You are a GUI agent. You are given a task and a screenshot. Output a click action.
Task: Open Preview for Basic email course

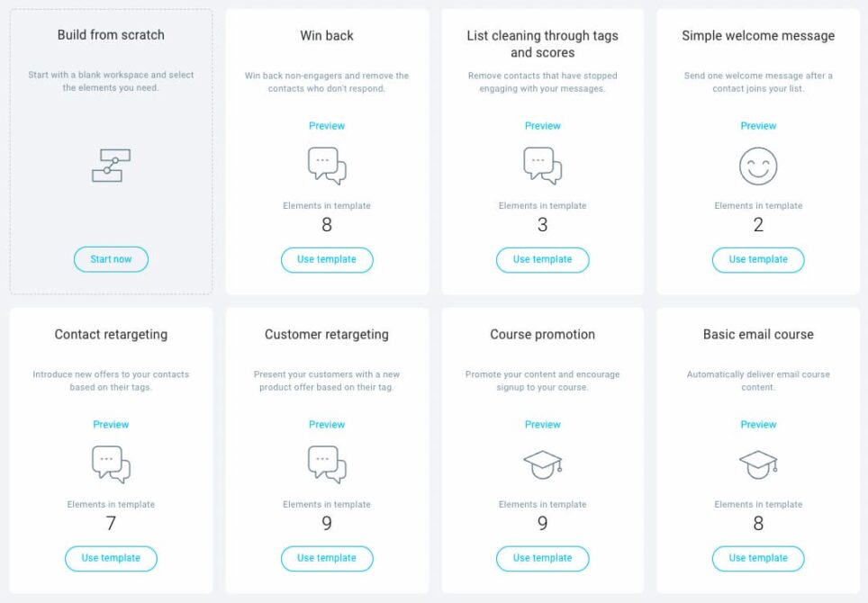point(758,425)
